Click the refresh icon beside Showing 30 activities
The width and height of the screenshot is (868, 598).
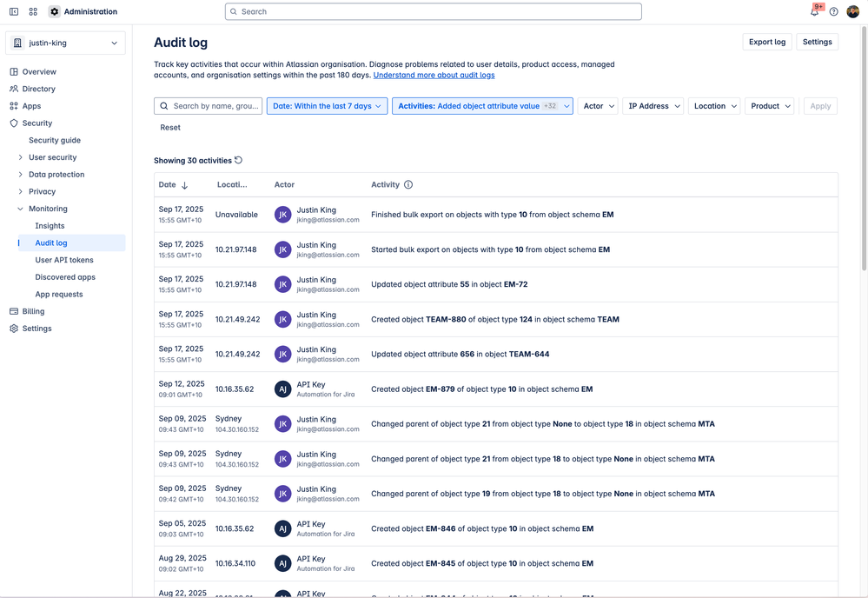[239, 160]
